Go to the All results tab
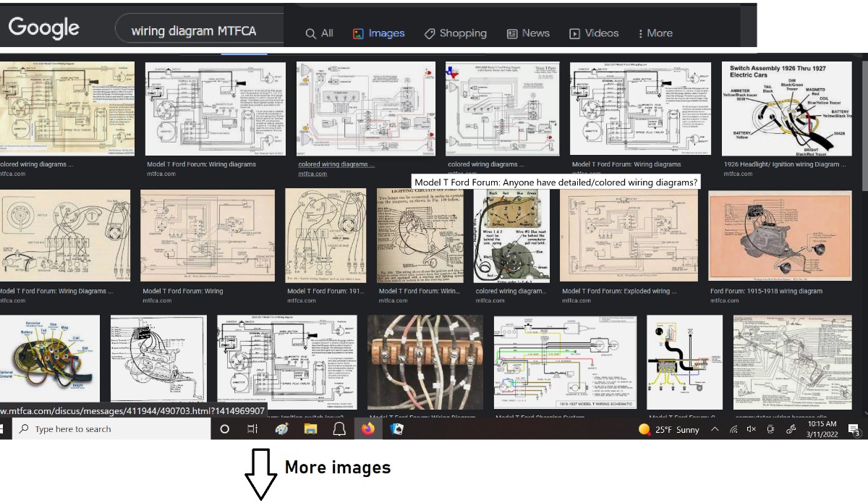 click(319, 33)
